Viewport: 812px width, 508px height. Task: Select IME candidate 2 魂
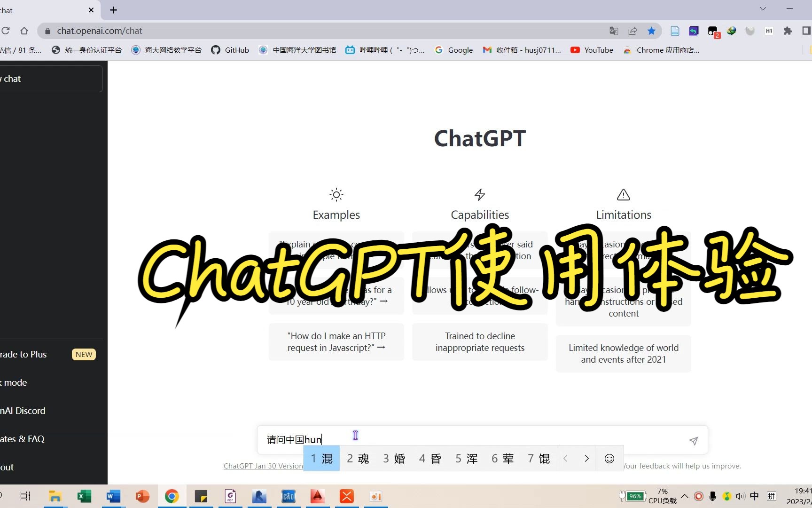tap(358, 459)
